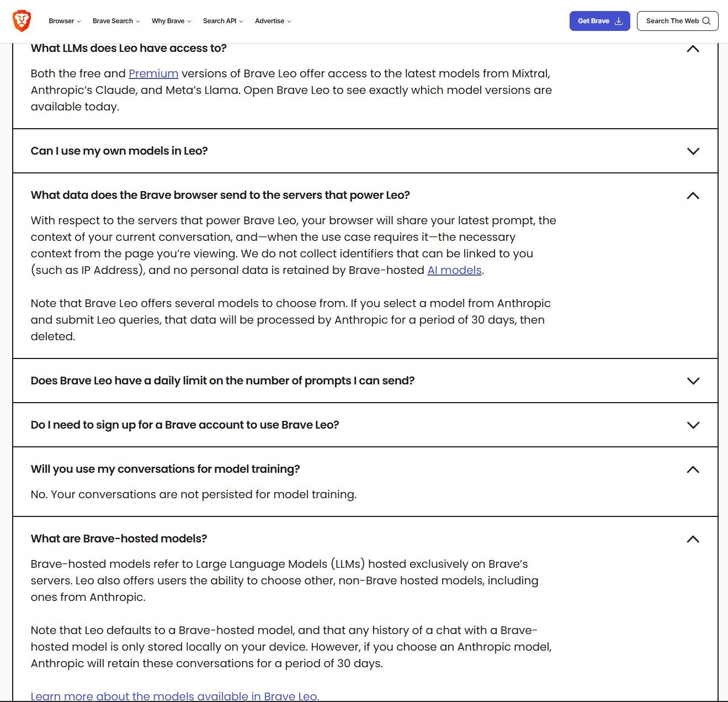Click "Learn more about the models available" link

pos(174,696)
